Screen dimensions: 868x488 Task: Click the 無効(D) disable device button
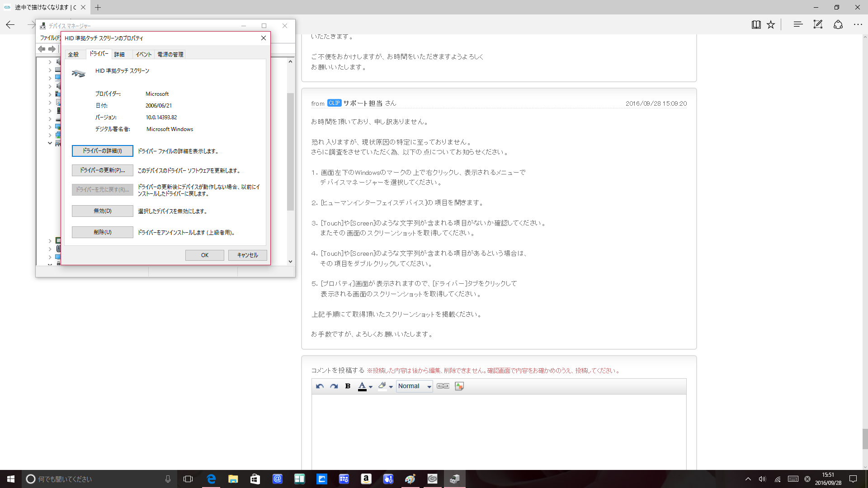[x=102, y=211]
